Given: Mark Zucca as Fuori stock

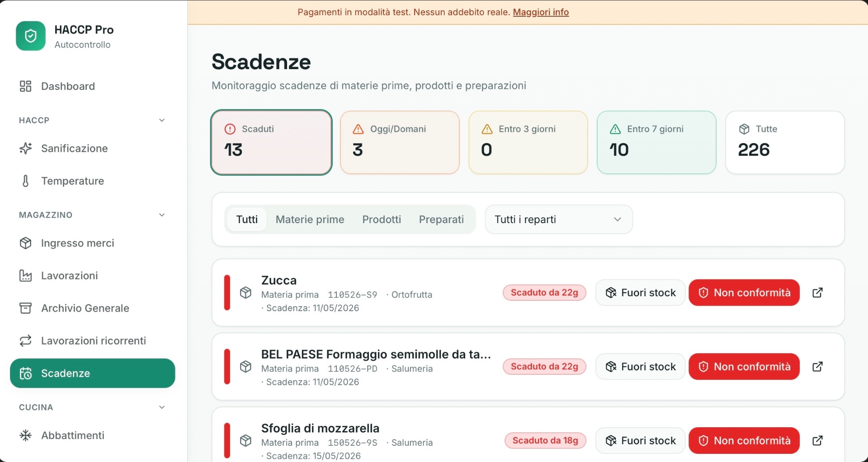Looking at the screenshot, I should click(x=640, y=293).
